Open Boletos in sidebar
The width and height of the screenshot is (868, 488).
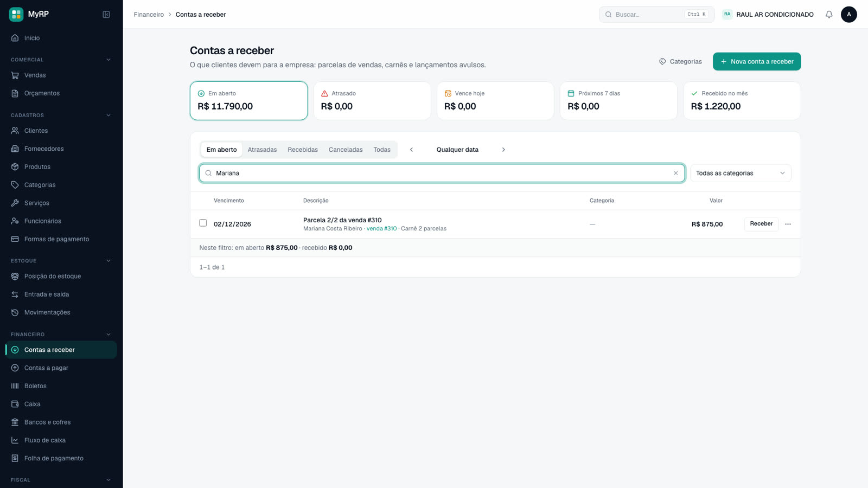[x=61, y=386]
